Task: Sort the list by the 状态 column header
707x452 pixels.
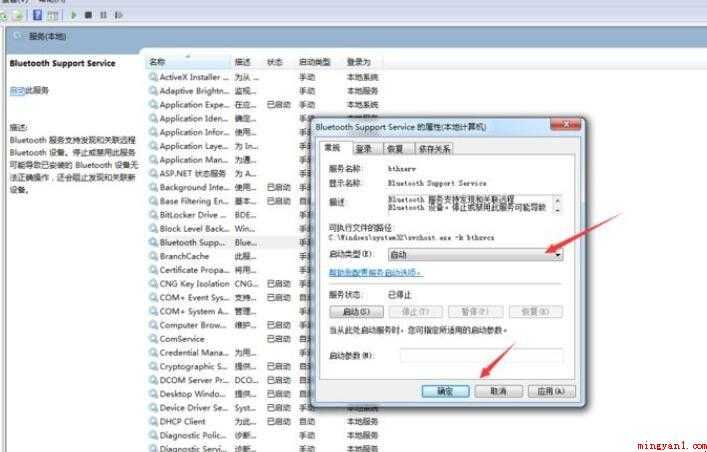Action: pyautogui.click(x=279, y=62)
